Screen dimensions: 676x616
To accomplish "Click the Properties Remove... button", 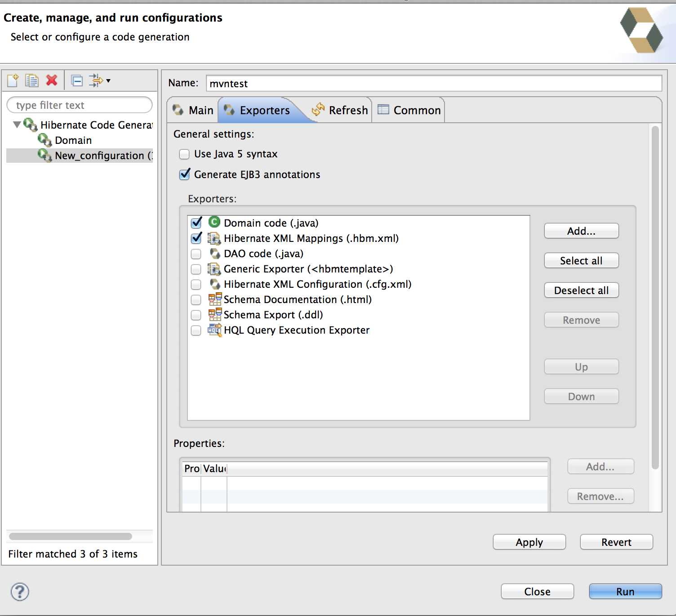I will (600, 496).
